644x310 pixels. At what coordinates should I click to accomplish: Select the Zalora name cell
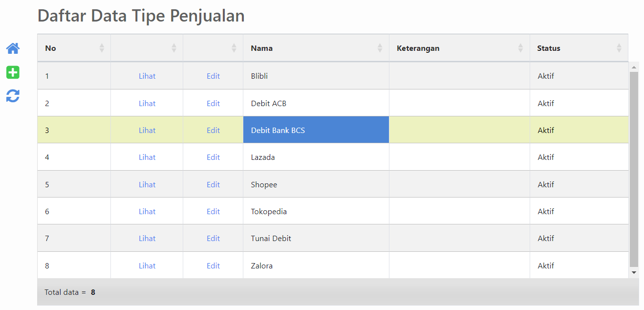click(x=316, y=266)
